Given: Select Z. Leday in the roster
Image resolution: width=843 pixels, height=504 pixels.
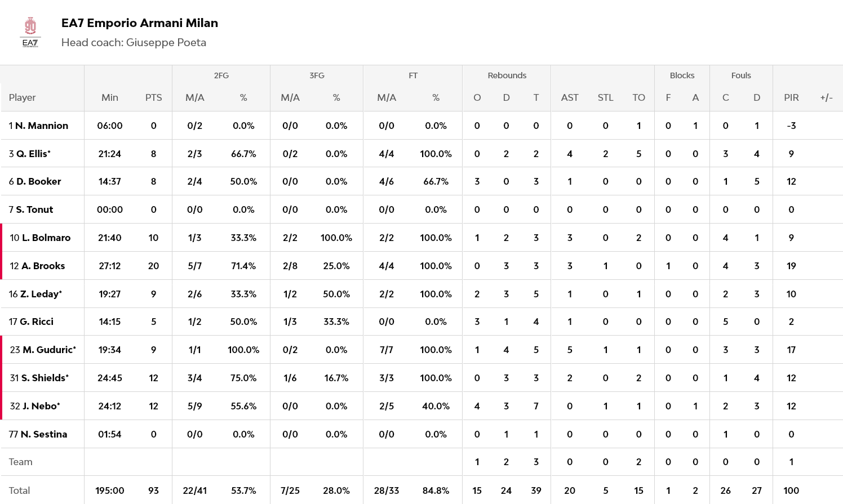Looking at the screenshot, I should point(41,294).
